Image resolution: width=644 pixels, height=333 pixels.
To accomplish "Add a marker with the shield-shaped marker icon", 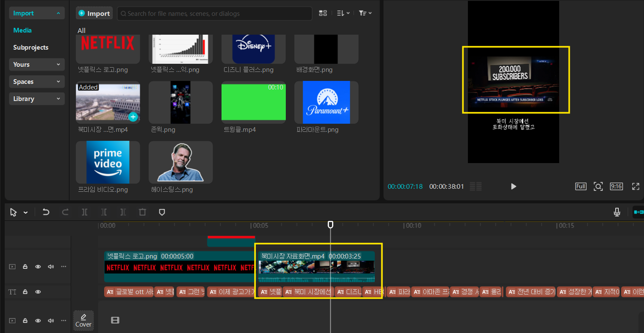I will 162,212.
